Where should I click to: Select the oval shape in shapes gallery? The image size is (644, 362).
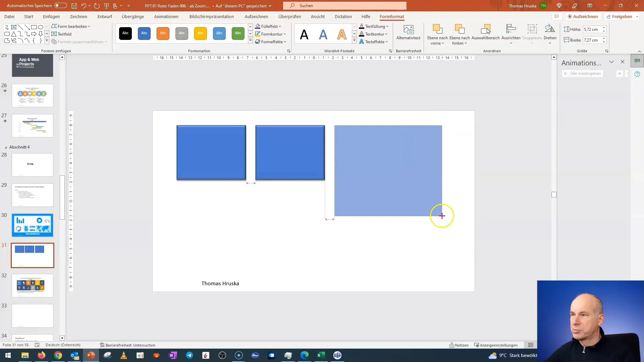click(41, 27)
